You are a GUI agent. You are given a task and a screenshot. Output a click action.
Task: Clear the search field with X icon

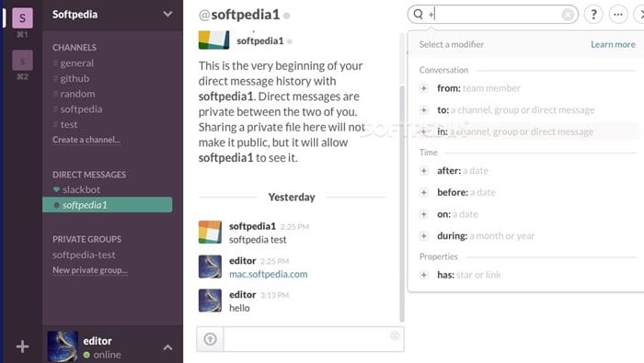pos(568,15)
